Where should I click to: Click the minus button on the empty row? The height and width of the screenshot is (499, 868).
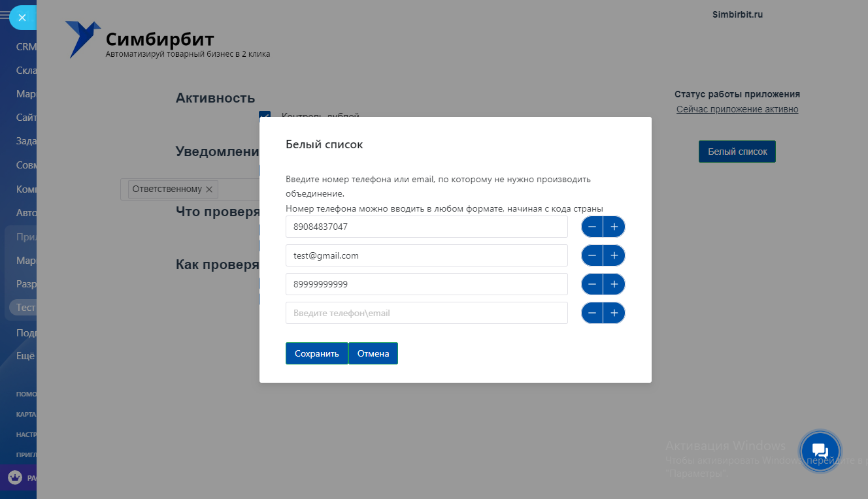point(592,314)
